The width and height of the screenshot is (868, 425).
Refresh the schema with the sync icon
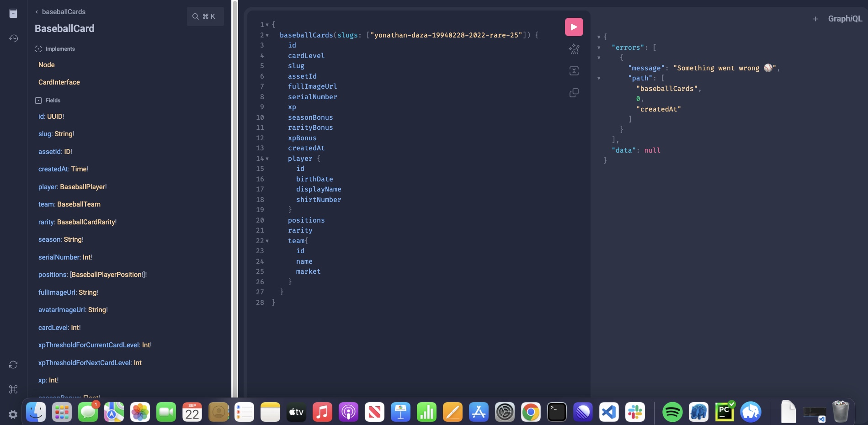click(13, 365)
